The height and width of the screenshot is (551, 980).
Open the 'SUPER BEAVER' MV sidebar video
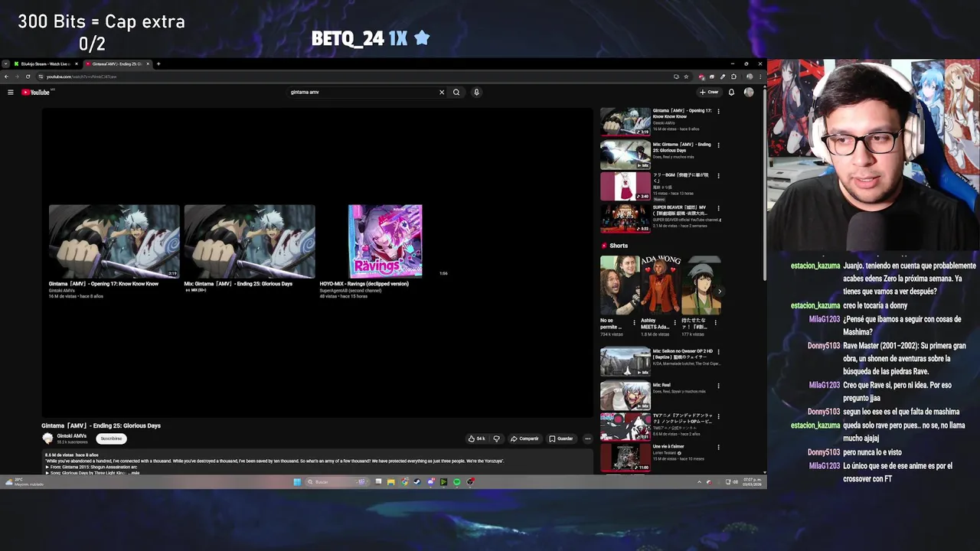tap(626, 218)
